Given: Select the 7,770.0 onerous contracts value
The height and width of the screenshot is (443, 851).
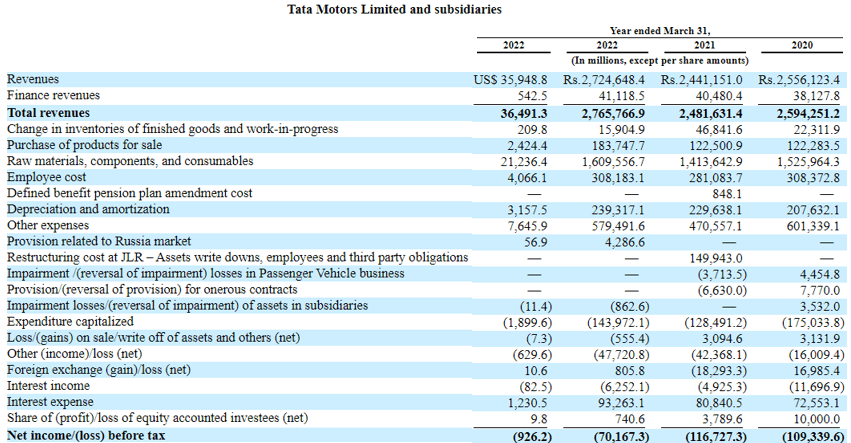Looking at the screenshot, I should [820, 290].
